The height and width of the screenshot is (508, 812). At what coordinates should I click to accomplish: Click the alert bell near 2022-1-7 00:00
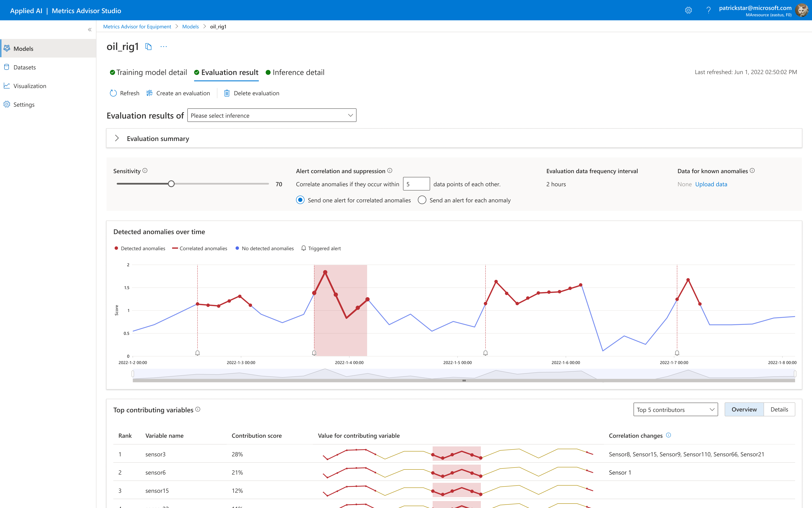pyautogui.click(x=677, y=353)
